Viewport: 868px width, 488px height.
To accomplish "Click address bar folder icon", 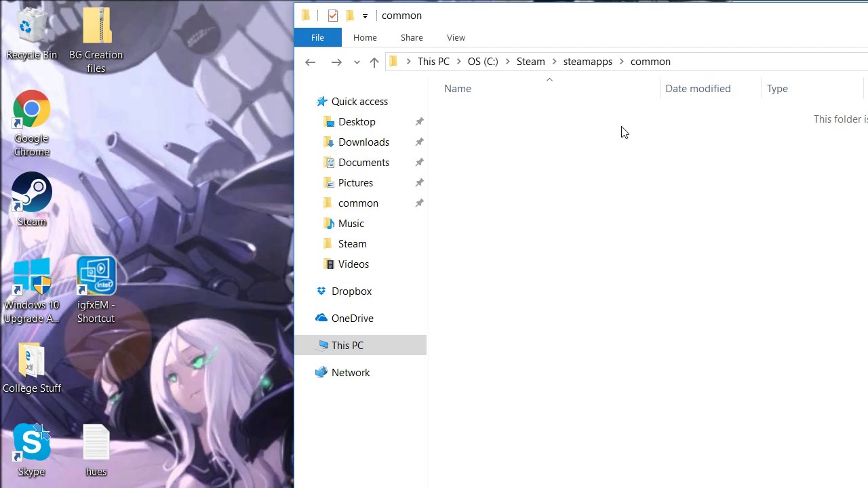I will pyautogui.click(x=393, y=62).
